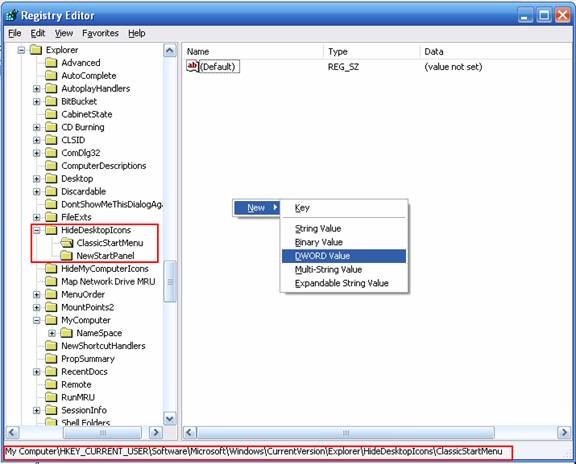Viewport: 576px width, 464px height.
Task: Click tree pane vertical scrollbar thumb
Action: pos(170,281)
